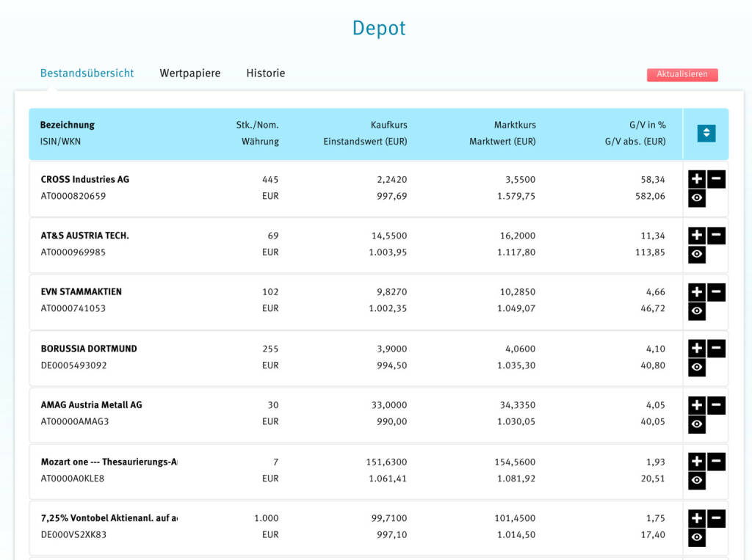Select the CROSS Industries AG name
Image resolution: width=752 pixels, height=560 pixels.
tap(85, 179)
